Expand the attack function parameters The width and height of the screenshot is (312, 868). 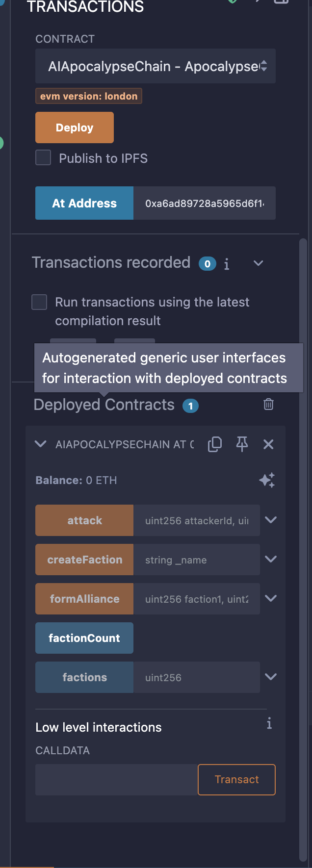tap(271, 520)
